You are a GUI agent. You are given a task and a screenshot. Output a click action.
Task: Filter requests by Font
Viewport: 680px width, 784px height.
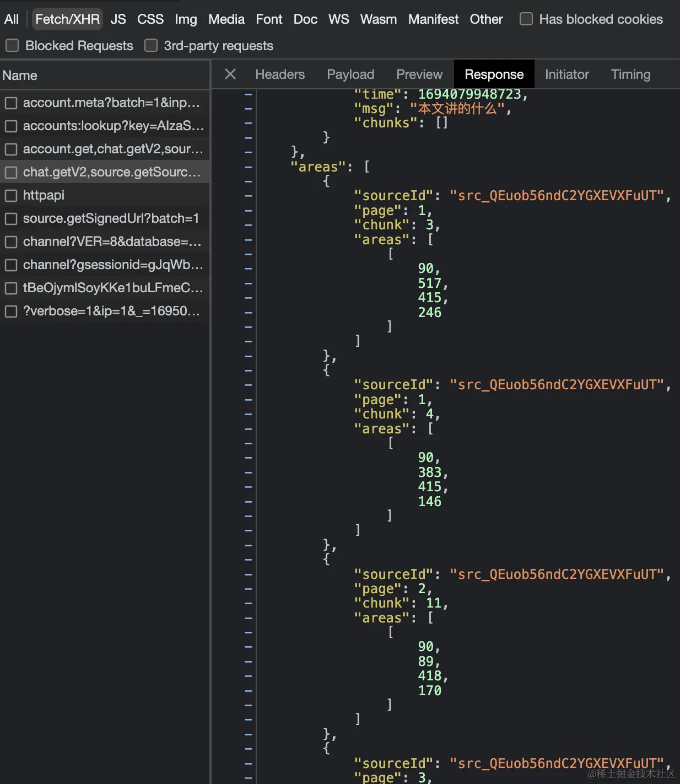(269, 19)
